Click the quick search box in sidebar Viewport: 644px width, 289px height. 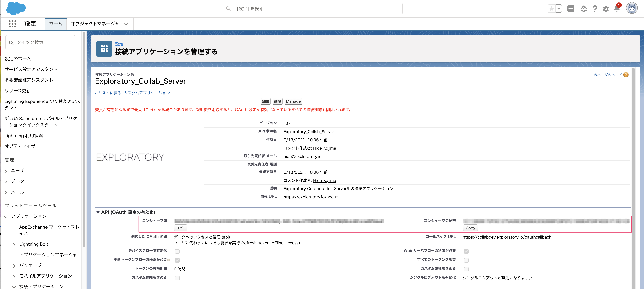tap(40, 42)
